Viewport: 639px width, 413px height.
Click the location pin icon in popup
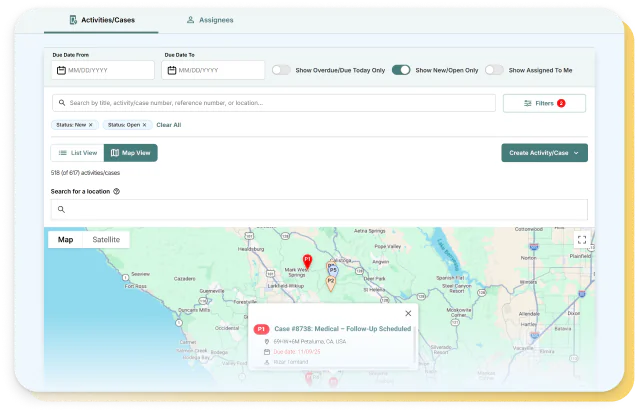(x=267, y=342)
